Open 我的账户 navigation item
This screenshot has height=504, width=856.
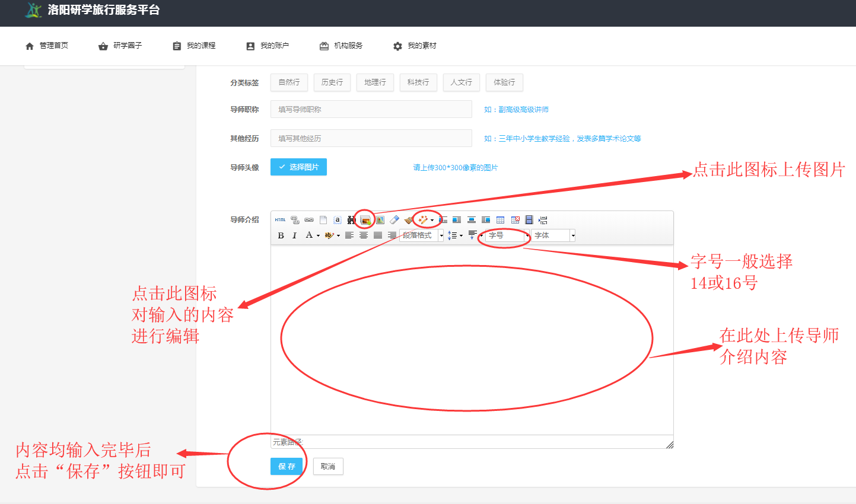[x=268, y=46]
